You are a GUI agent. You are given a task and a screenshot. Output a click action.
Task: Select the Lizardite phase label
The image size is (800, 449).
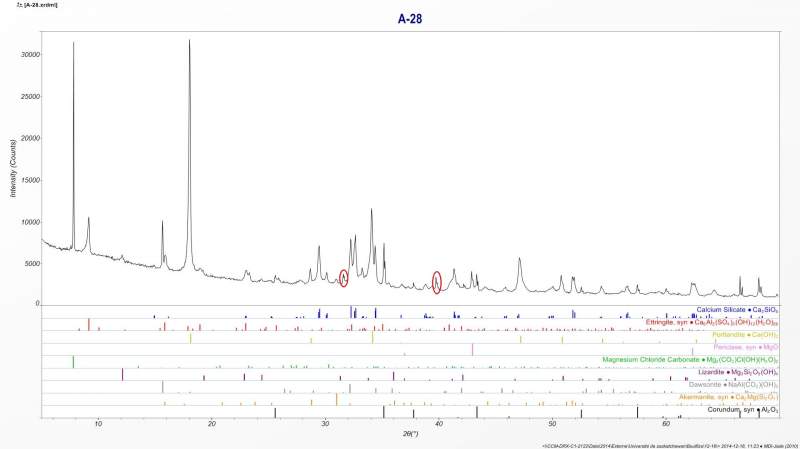(738, 372)
